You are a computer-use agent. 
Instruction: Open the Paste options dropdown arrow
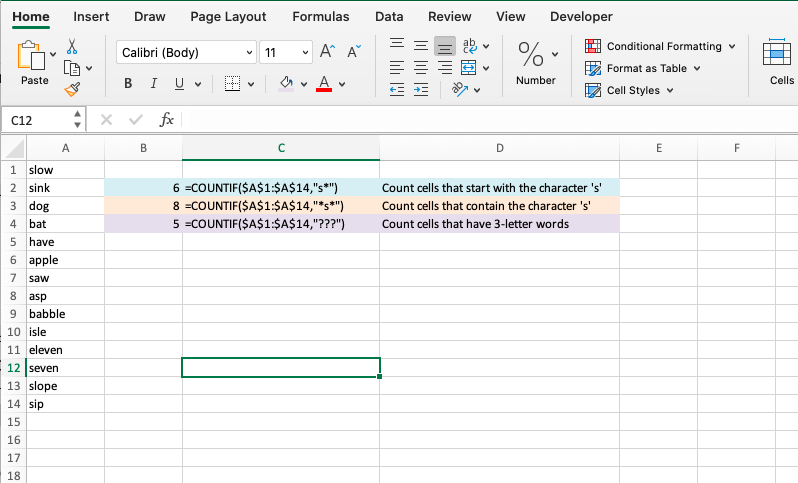click(53, 54)
